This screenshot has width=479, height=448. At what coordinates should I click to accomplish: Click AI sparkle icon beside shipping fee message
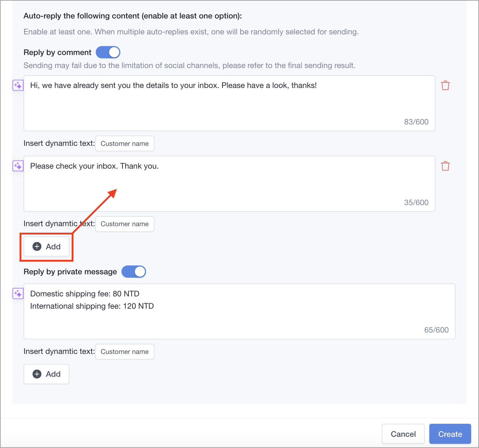point(18,293)
